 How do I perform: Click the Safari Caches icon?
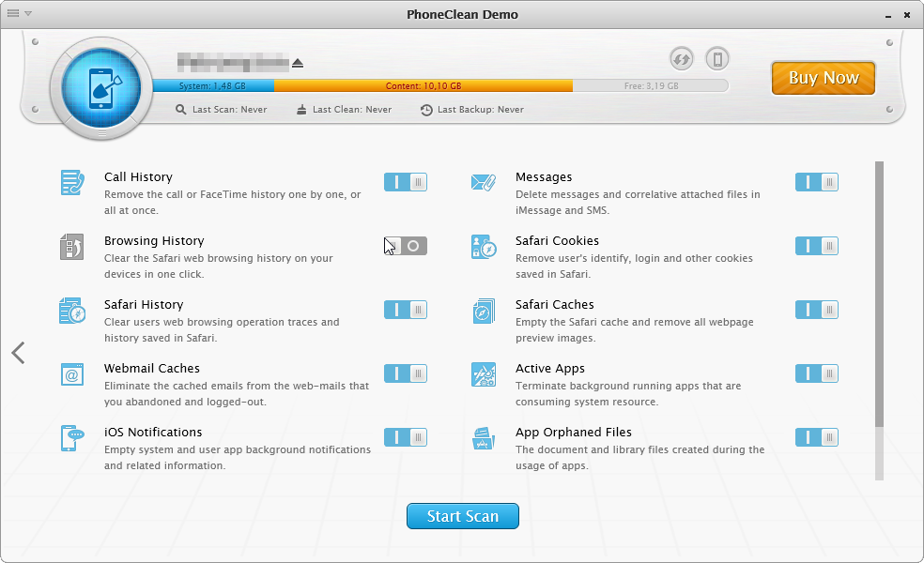pyautogui.click(x=484, y=311)
